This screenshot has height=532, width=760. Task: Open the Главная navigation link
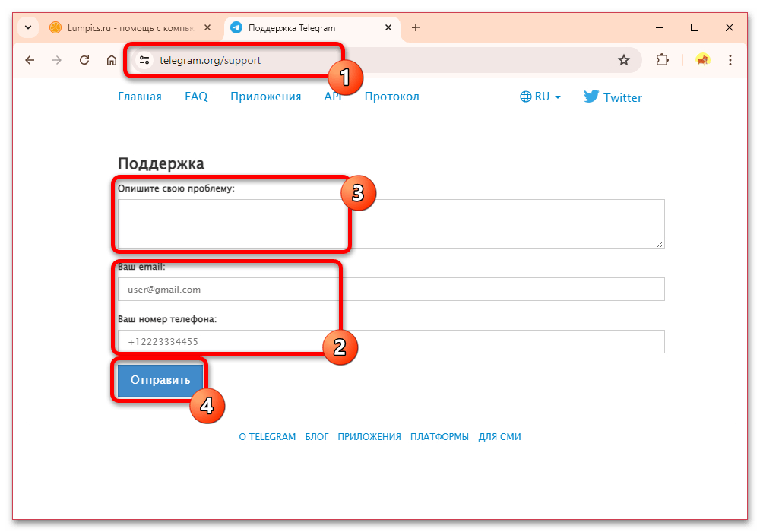(x=140, y=97)
